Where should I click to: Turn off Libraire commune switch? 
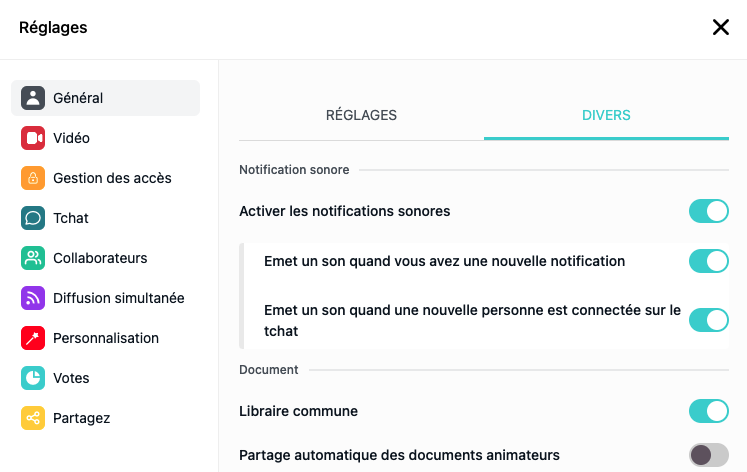pos(708,411)
